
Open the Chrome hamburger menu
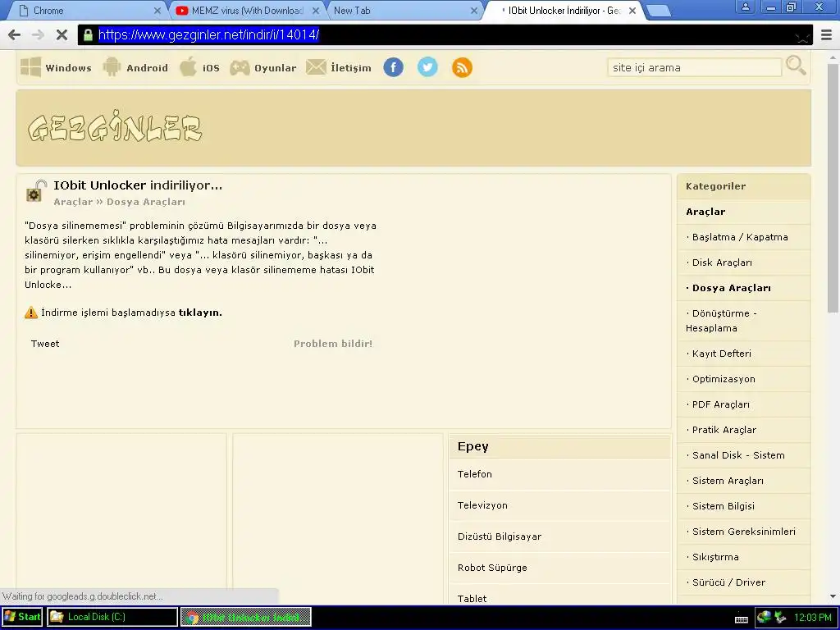(827, 35)
